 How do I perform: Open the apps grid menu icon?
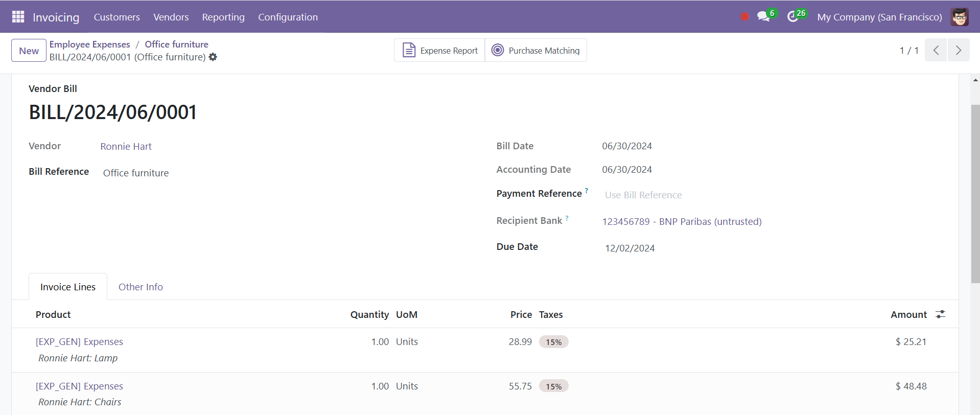[x=18, y=17]
